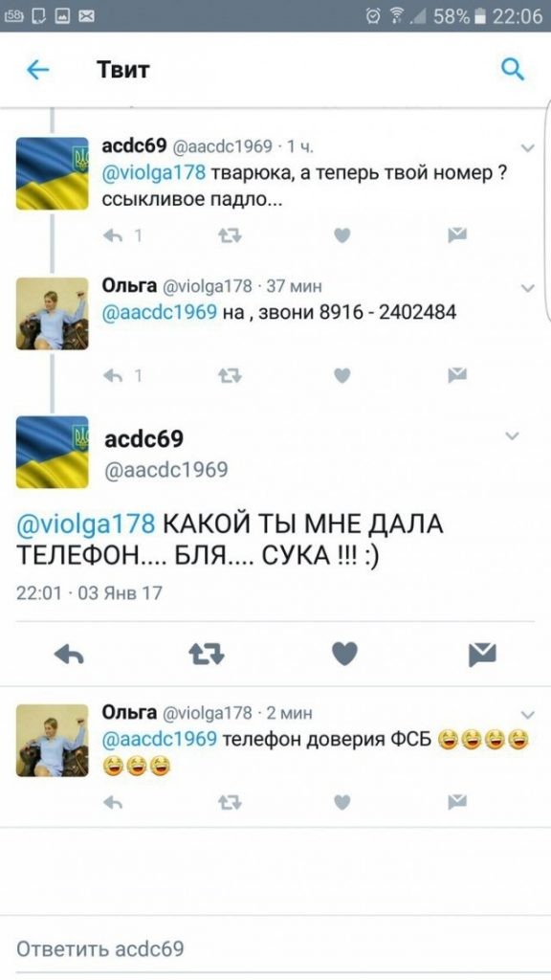Retweet the main acdc69 tweet
The width and height of the screenshot is (551, 980).
[x=207, y=654]
